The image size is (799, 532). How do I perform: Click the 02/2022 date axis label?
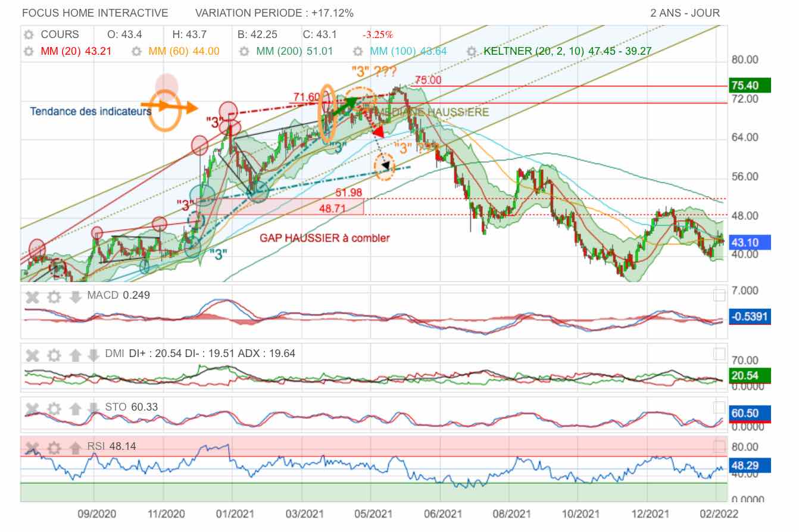(x=719, y=513)
